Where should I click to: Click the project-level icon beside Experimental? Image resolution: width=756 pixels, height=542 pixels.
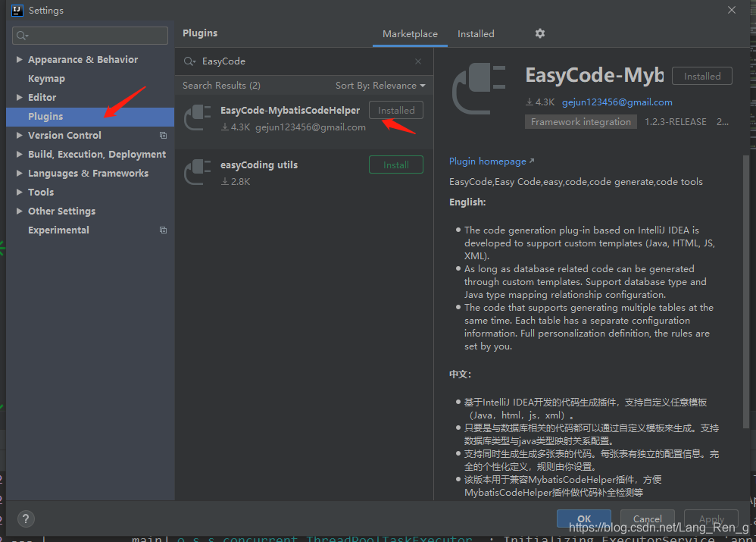[x=164, y=230]
